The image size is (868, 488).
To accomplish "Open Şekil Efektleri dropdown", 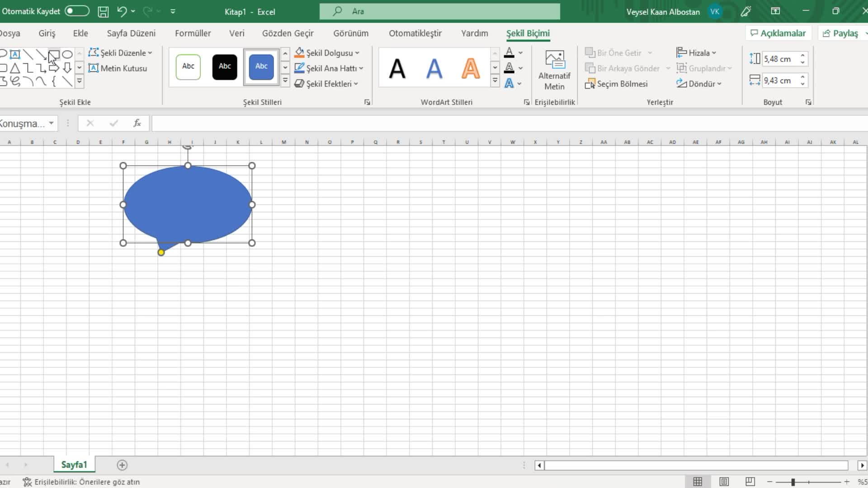I will pos(326,84).
